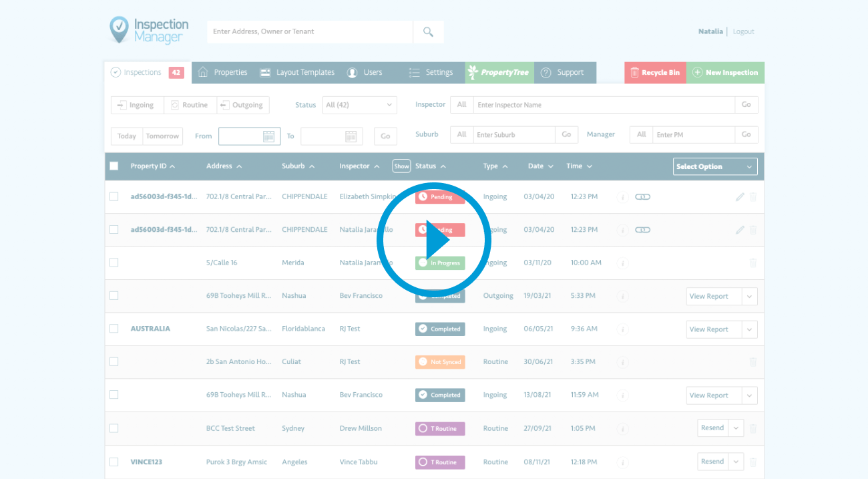Sort by Type column
Screen dimensions: 868x479
tap(495, 166)
